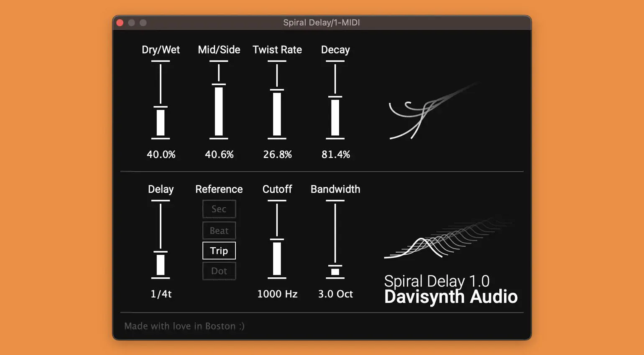The width and height of the screenshot is (644, 355).
Task: Click the Bandwidth slider handle
Action: tap(335, 266)
